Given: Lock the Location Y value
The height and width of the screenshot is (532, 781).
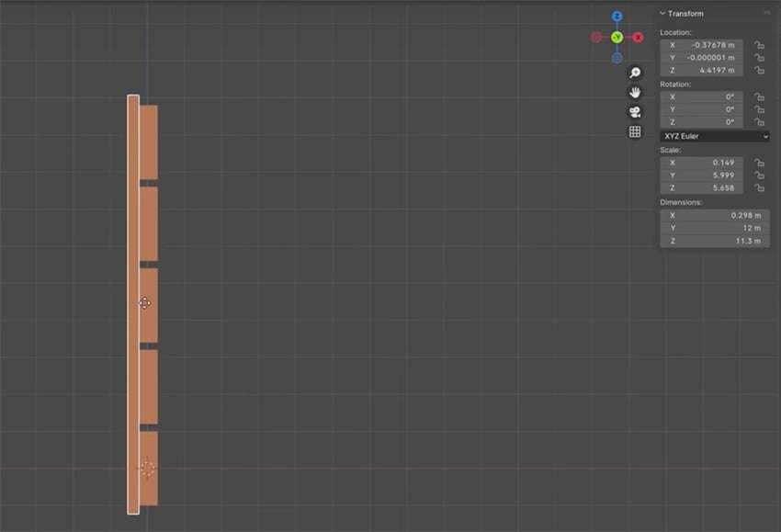Looking at the screenshot, I should click(x=759, y=58).
